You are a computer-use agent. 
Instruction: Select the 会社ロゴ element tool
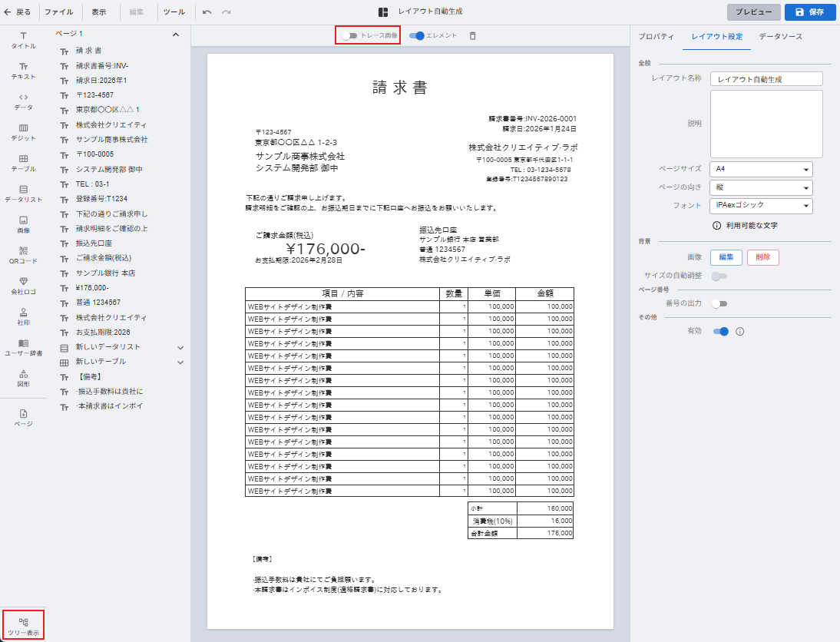(x=23, y=285)
